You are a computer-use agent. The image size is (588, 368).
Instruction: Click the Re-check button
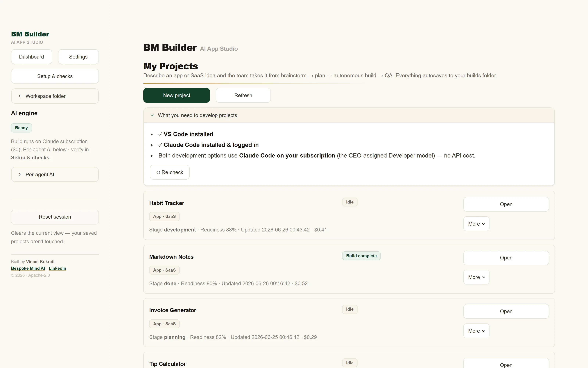(170, 172)
